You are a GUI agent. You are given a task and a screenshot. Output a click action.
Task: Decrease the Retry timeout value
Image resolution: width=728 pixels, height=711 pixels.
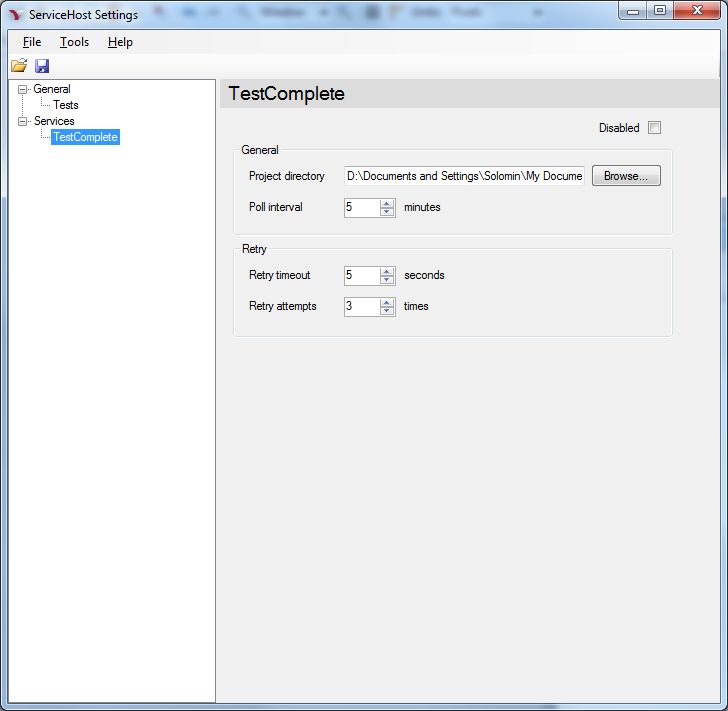pos(386,280)
